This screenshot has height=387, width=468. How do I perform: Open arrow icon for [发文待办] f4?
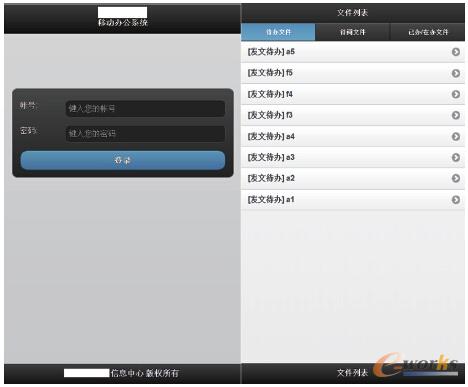[456, 94]
